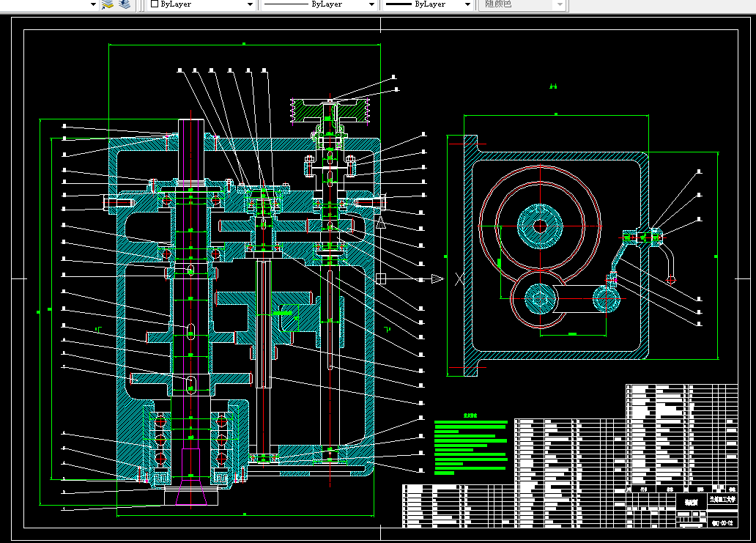Select the magenta spindle taper at bottom

tap(191, 476)
